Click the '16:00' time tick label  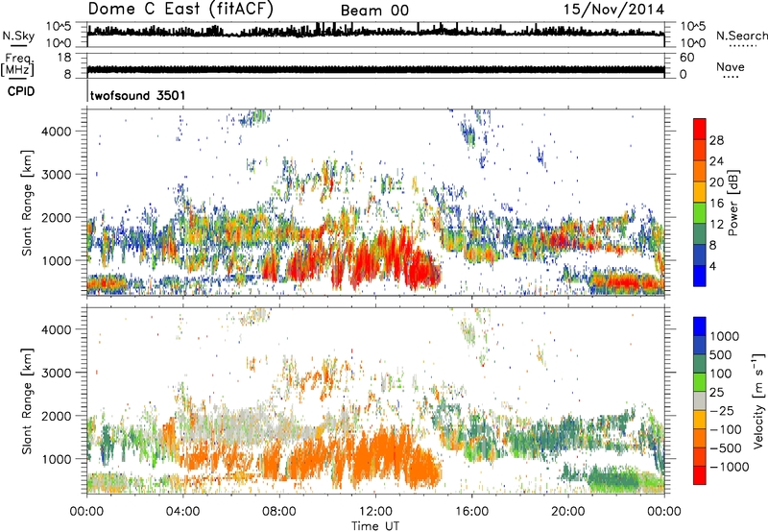471,512
